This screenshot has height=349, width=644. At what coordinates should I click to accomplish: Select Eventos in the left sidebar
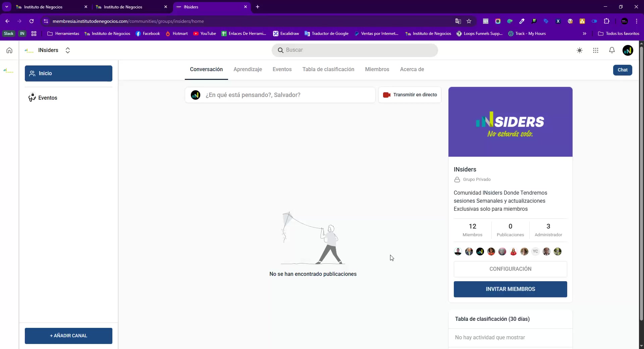tap(48, 98)
